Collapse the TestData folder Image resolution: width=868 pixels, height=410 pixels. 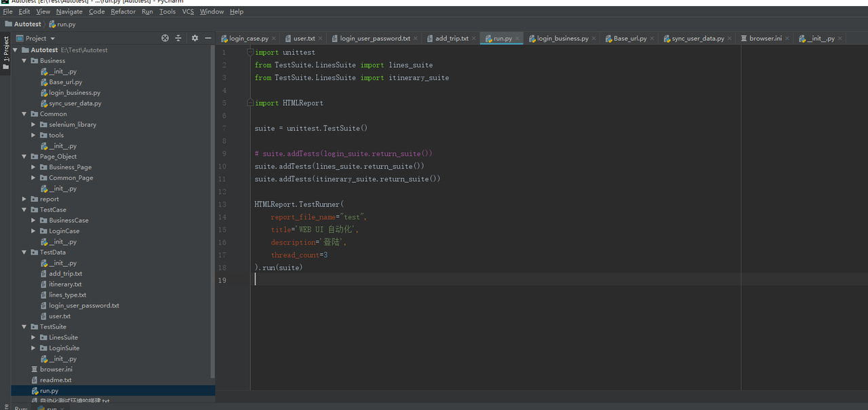(24, 253)
